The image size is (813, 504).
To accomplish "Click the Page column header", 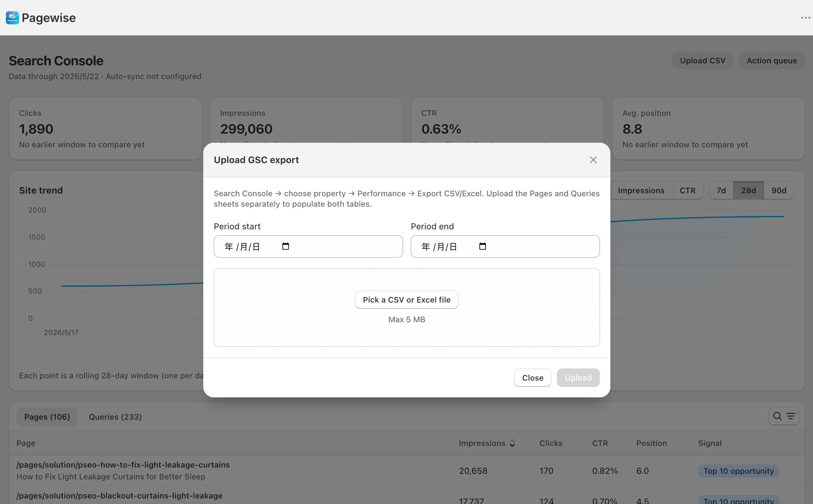I will pyautogui.click(x=26, y=443).
